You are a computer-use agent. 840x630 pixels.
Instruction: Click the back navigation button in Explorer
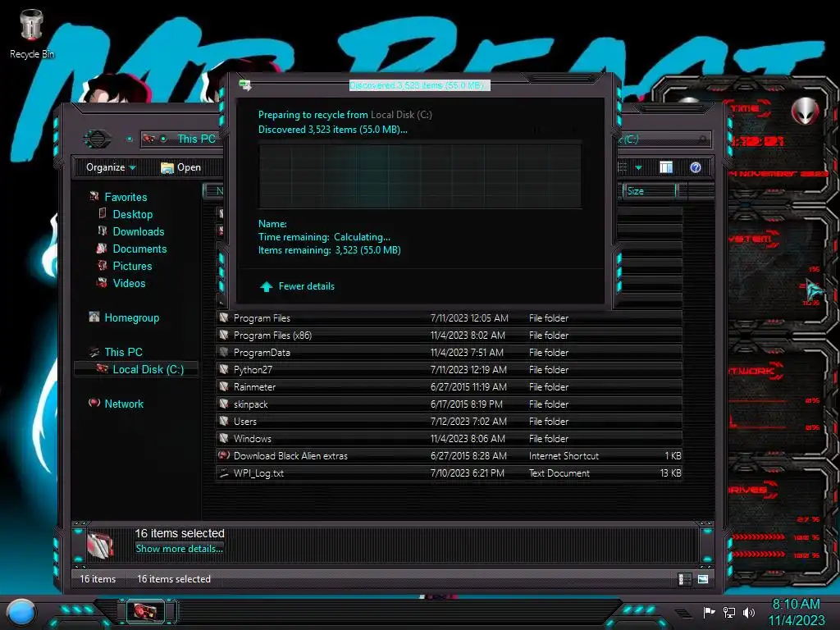pos(97,139)
